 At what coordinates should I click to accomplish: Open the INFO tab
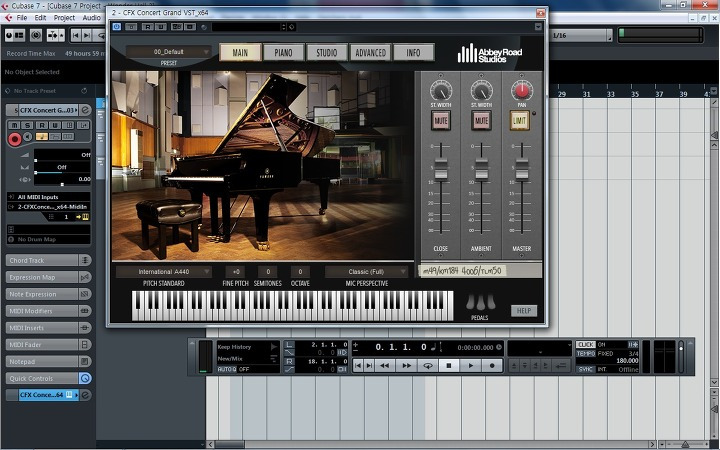413,53
